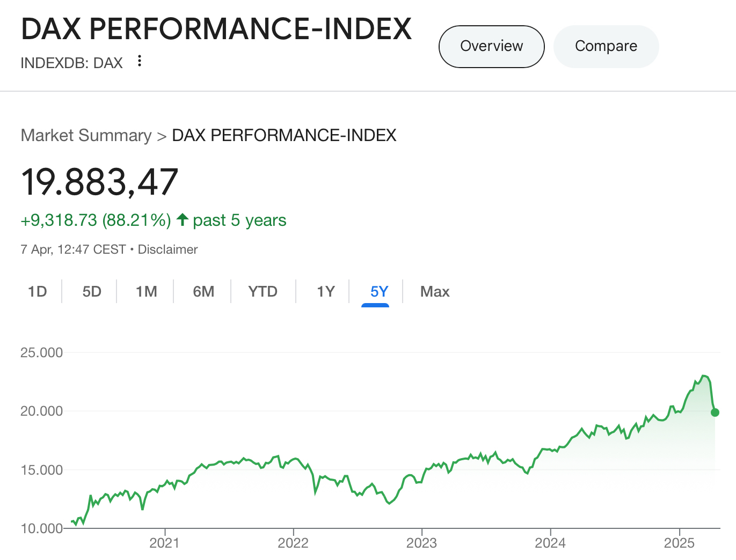Open the Disclaimer link

point(167,249)
